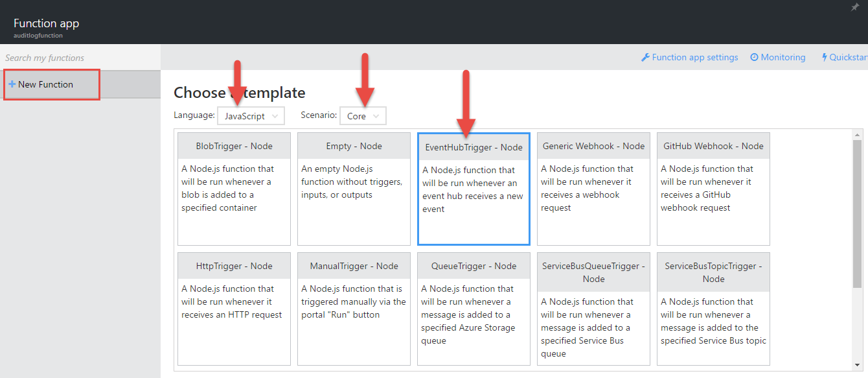Focus the Search my functions field
Image resolution: width=868 pixels, height=378 pixels.
[x=80, y=58]
